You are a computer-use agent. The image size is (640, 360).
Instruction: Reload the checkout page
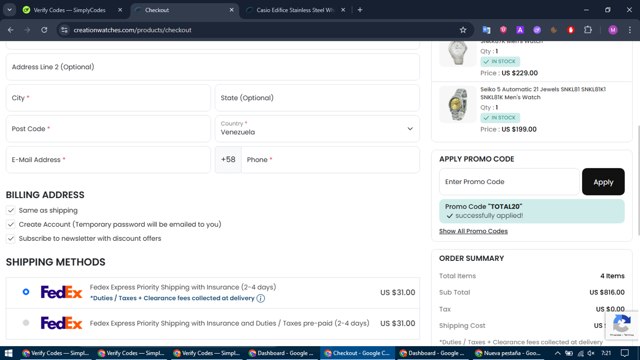[x=44, y=30]
